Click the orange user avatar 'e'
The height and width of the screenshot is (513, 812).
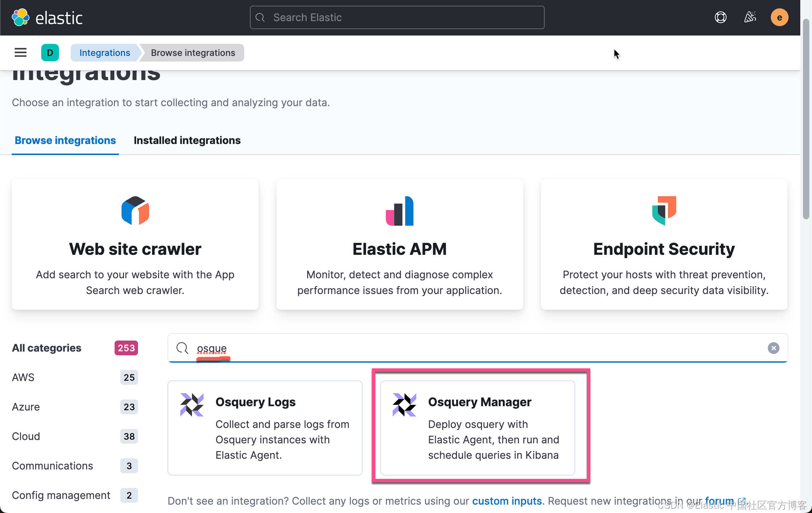pyautogui.click(x=779, y=17)
